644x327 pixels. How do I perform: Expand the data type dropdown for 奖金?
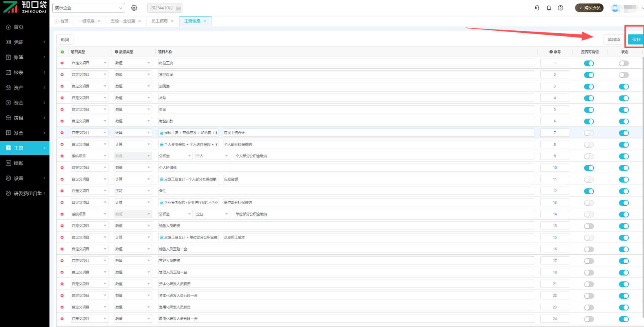tap(133, 110)
